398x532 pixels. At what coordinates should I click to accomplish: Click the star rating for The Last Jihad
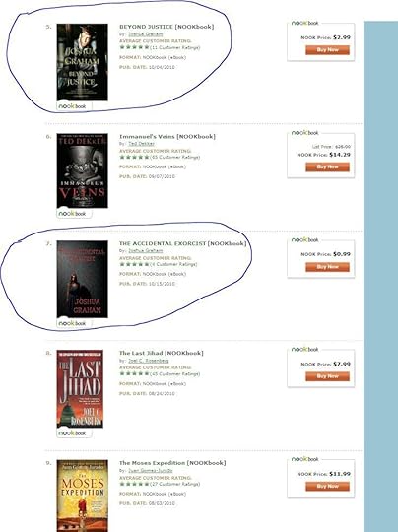click(134, 373)
